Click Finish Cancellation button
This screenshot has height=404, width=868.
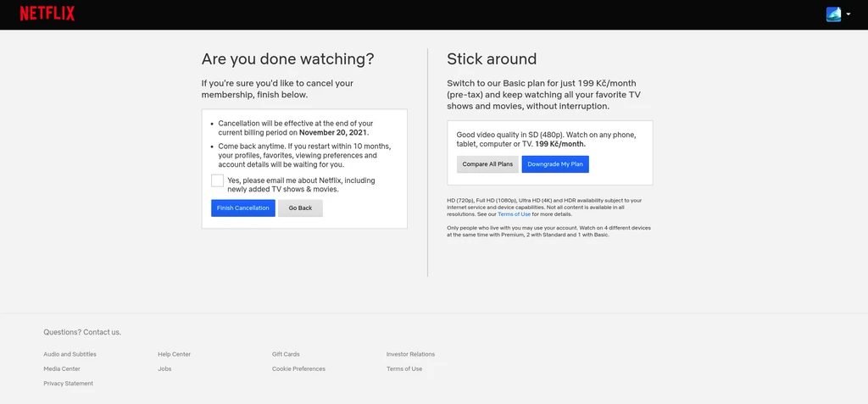pos(243,208)
